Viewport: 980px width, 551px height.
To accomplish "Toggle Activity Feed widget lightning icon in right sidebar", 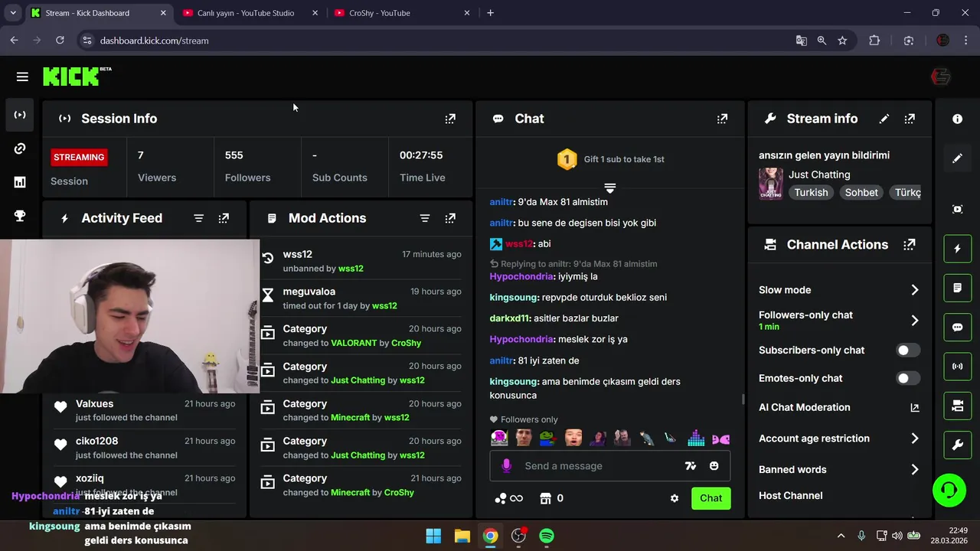I will 957,249.
